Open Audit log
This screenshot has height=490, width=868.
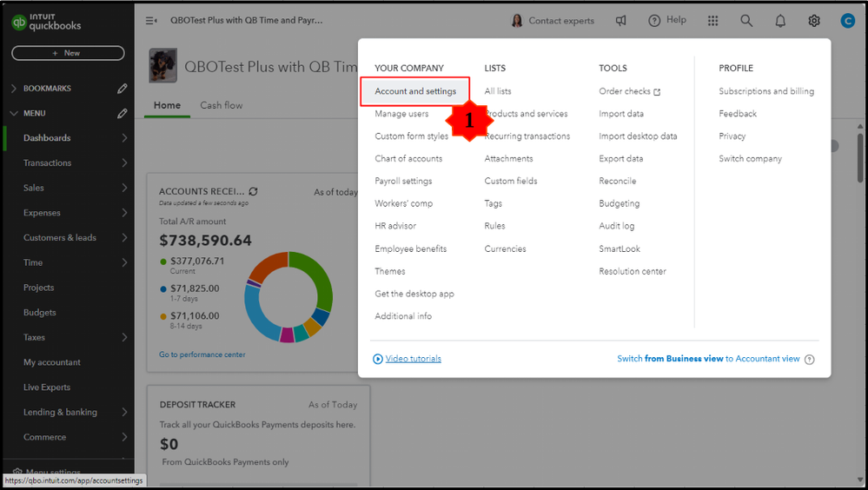click(x=617, y=226)
